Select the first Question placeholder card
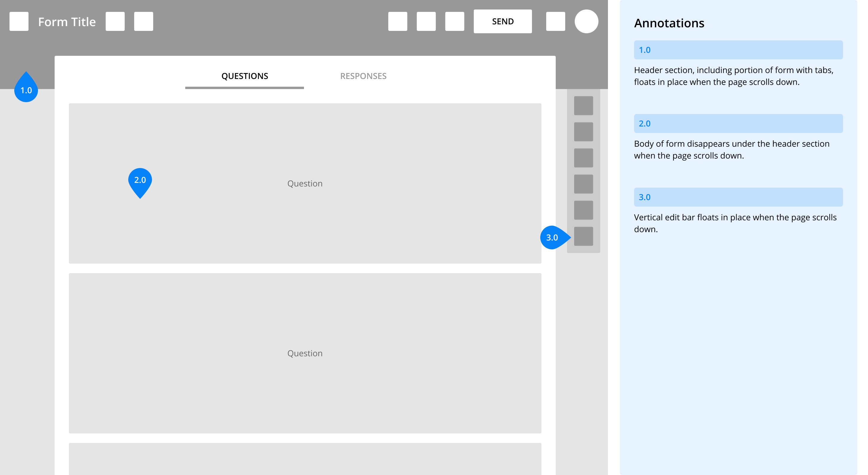This screenshot has width=868, height=475. tap(305, 183)
